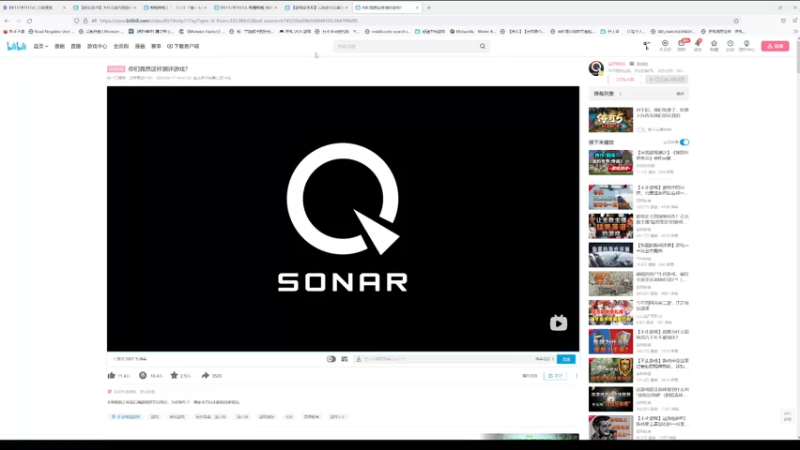The height and width of the screenshot is (450, 800).
Task: Click the blue send danmaku button
Action: coord(566,359)
